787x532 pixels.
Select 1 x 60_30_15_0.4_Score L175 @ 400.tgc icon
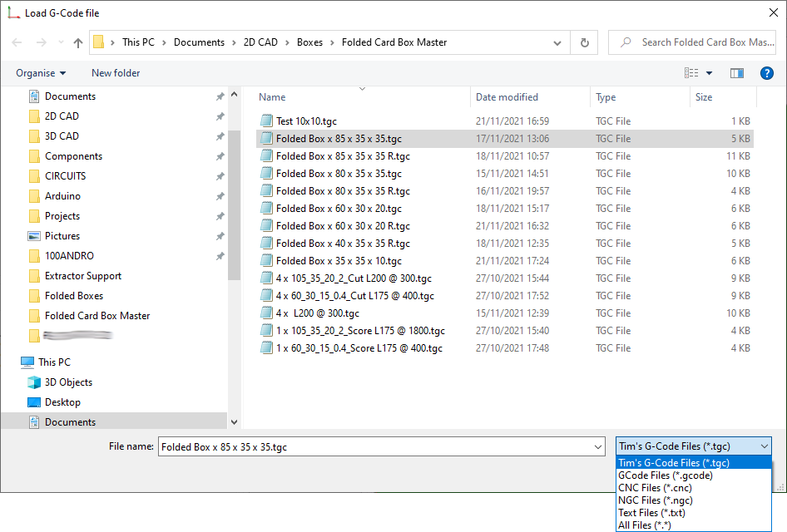(266, 348)
